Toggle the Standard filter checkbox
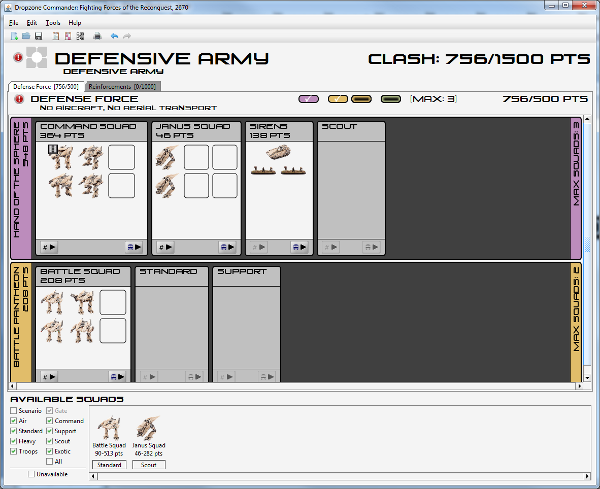The height and width of the screenshot is (489, 600). coord(13,431)
